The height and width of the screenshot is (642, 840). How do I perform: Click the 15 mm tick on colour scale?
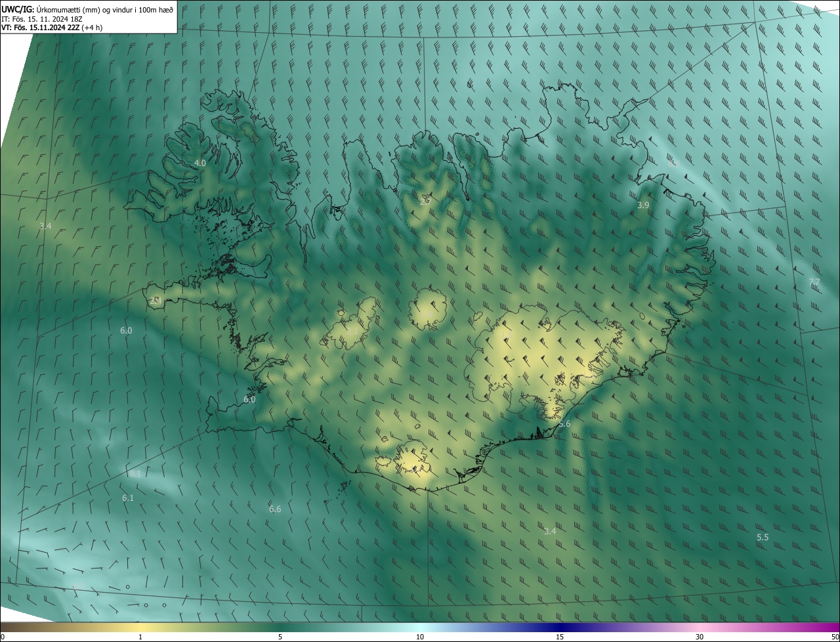click(560, 637)
